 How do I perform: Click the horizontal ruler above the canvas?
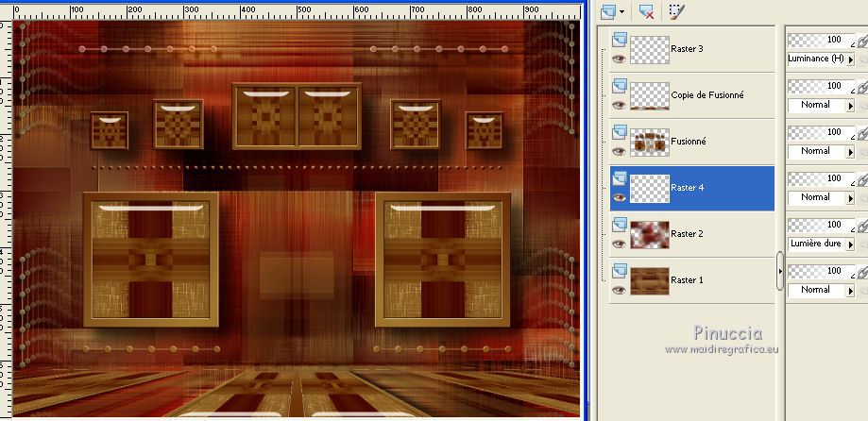point(297,11)
